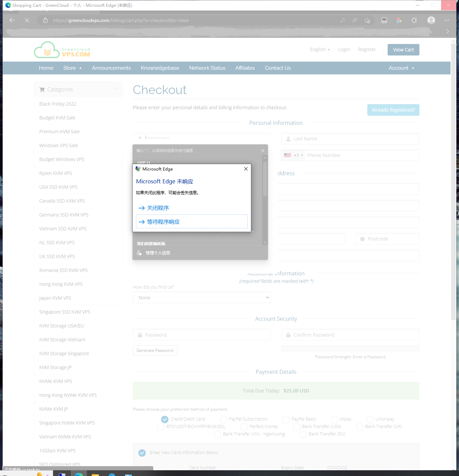Open the Edge Collections icon
Viewport: 459px width, 476px height.
tap(384, 20)
